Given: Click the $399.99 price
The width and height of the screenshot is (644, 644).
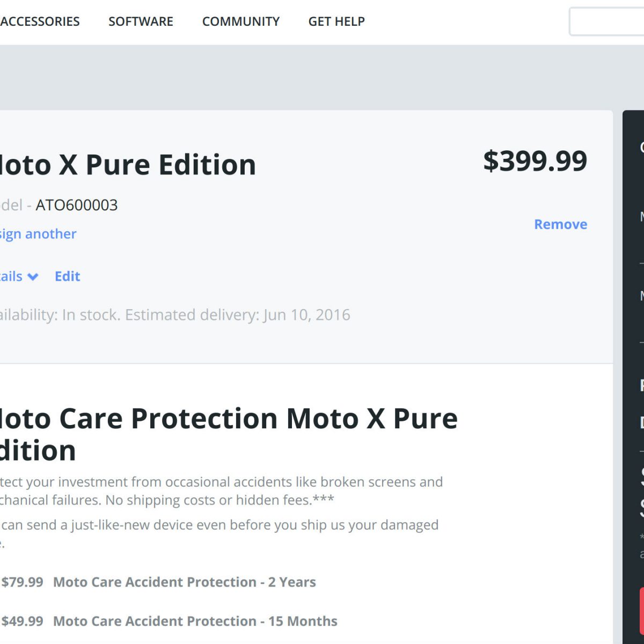Looking at the screenshot, I should click(x=535, y=161).
